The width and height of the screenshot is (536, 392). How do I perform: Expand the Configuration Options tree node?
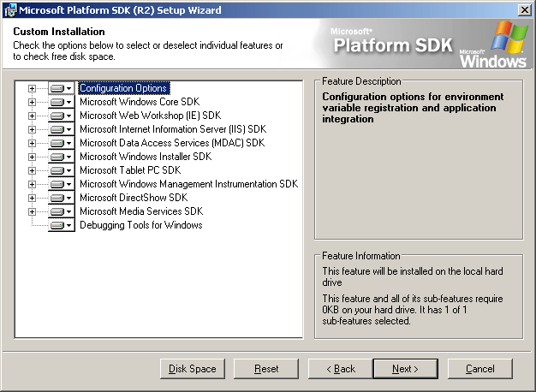click(x=32, y=88)
